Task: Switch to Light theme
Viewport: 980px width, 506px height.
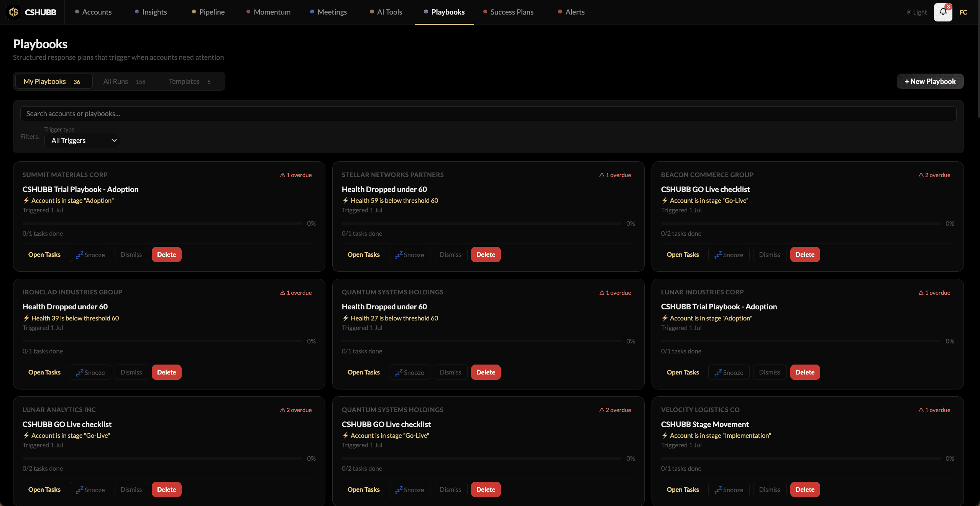Action: pyautogui.click(x=916, y=12)
